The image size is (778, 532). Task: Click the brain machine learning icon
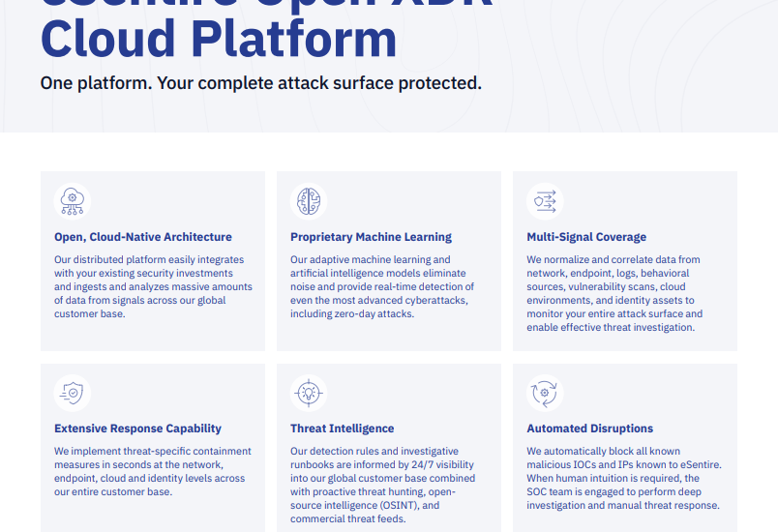(x=309, y=201)
